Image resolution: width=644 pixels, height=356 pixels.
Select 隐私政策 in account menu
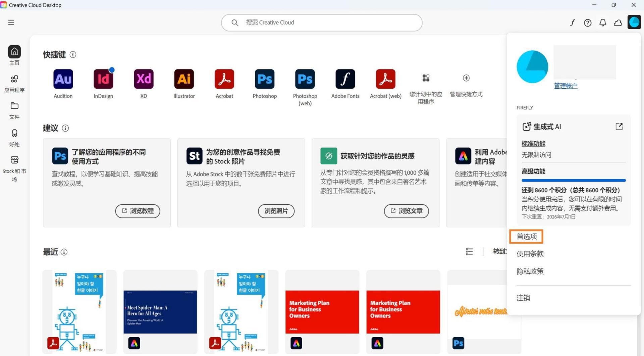click(530, 271)
